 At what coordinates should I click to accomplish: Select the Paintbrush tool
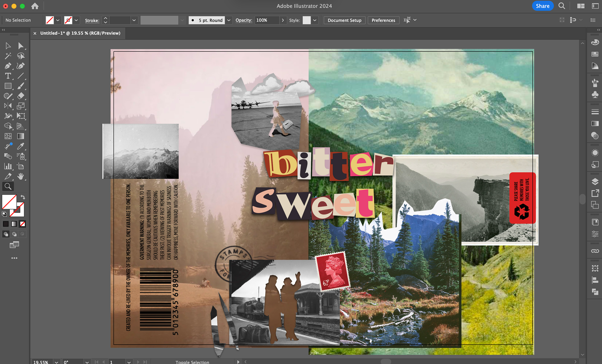[21, 86]
